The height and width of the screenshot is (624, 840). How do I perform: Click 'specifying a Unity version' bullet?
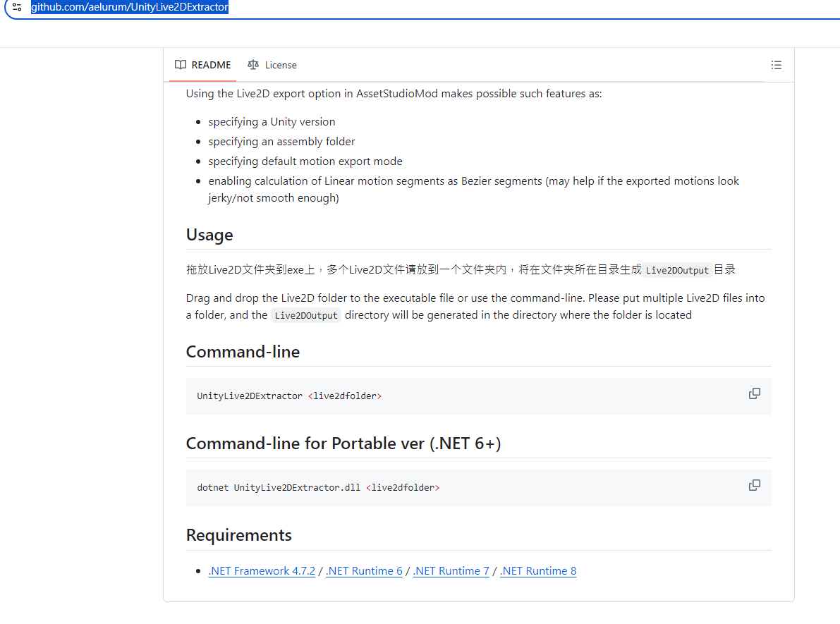pyautogui.click(x=272, y=121)
